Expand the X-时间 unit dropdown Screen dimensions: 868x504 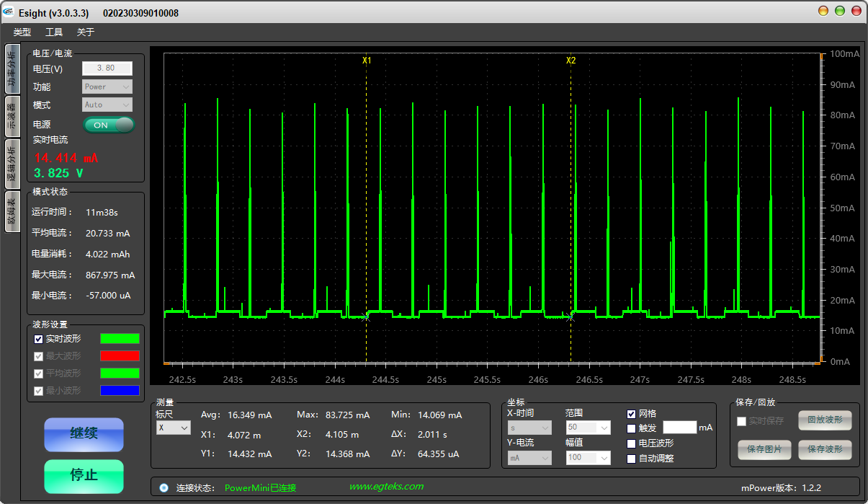coord(529,428)
